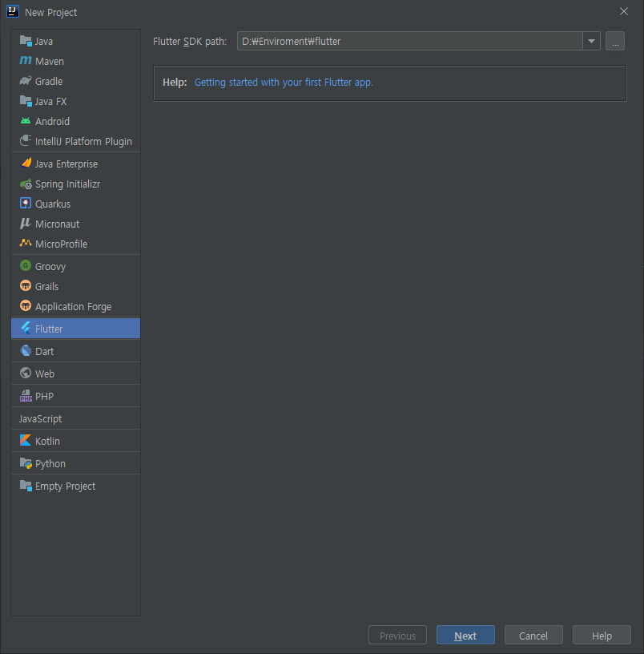Viewport: 644px width, 654px height.
Task: Select the Micronaut mu icon
Action: coord(26,224)
